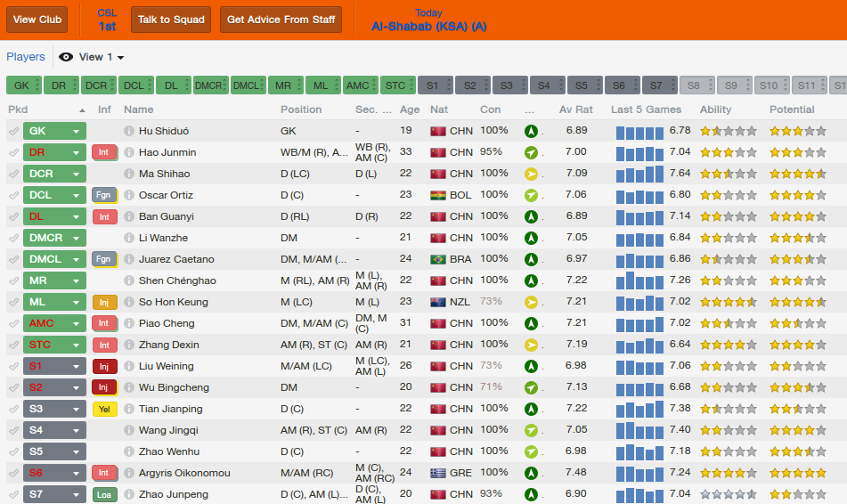This screenshot has height=504, width=847.
Task: Click the Int badge for Hao Junmin
Action: click(104, 152)
